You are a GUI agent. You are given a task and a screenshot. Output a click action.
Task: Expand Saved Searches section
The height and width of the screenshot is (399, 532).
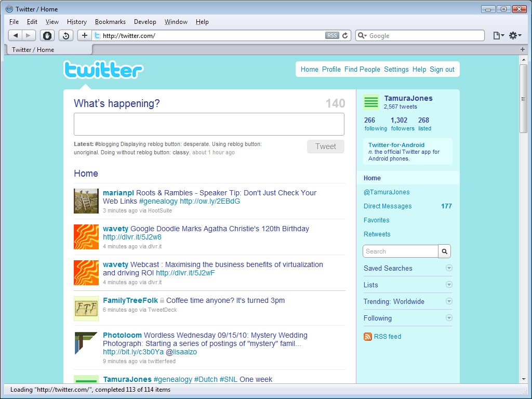point(449,268)
